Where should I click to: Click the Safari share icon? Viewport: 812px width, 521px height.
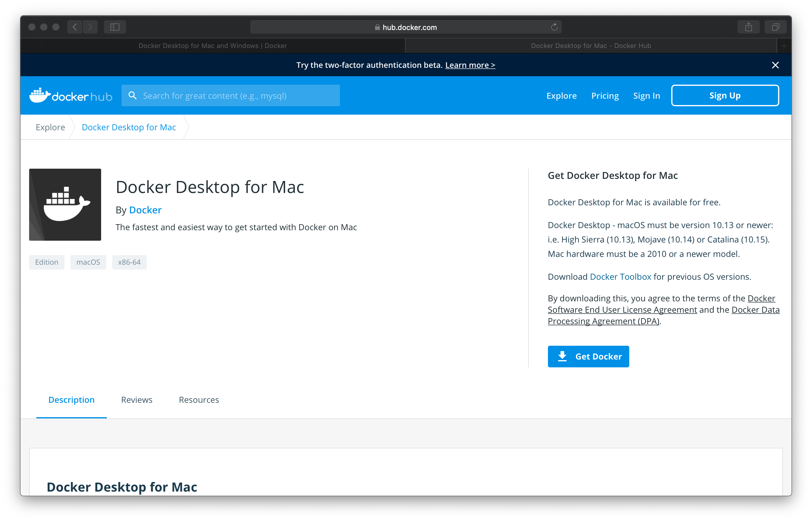(x=748, y=27)
